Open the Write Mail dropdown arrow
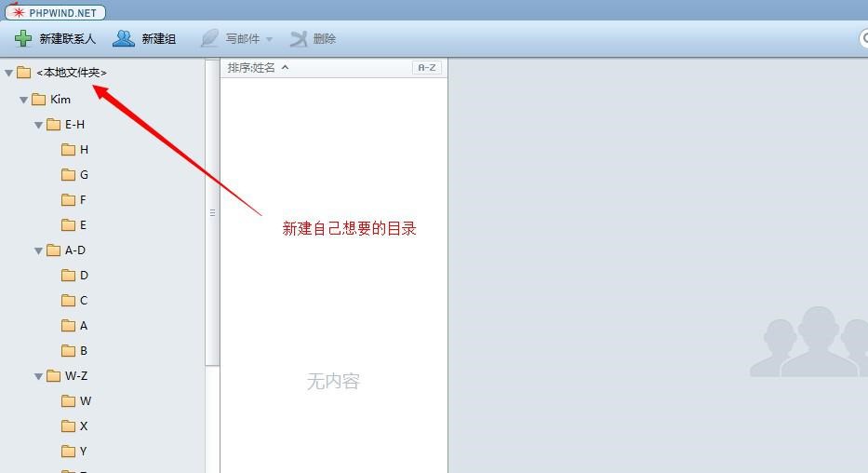The image size is (868, 473). 270,39
